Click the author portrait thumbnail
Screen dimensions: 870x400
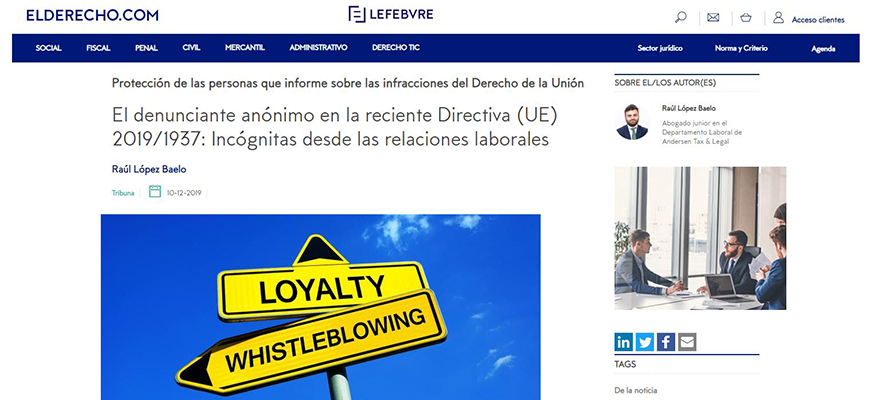[632, 122]
